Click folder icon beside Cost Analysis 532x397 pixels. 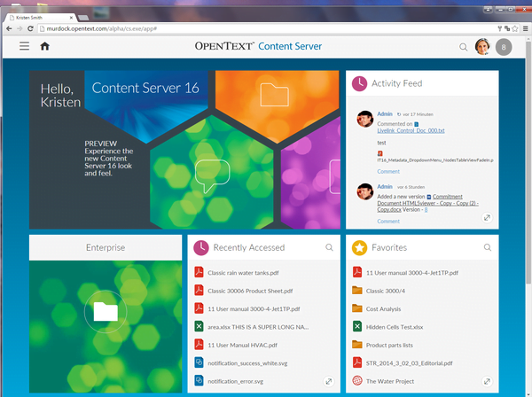(357, 308)
